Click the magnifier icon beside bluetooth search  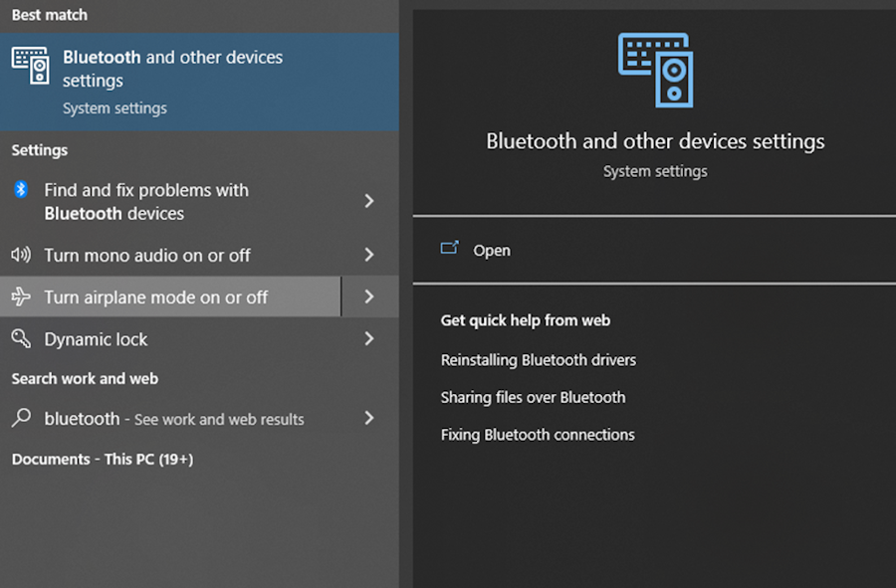click(x=21, y=419)
